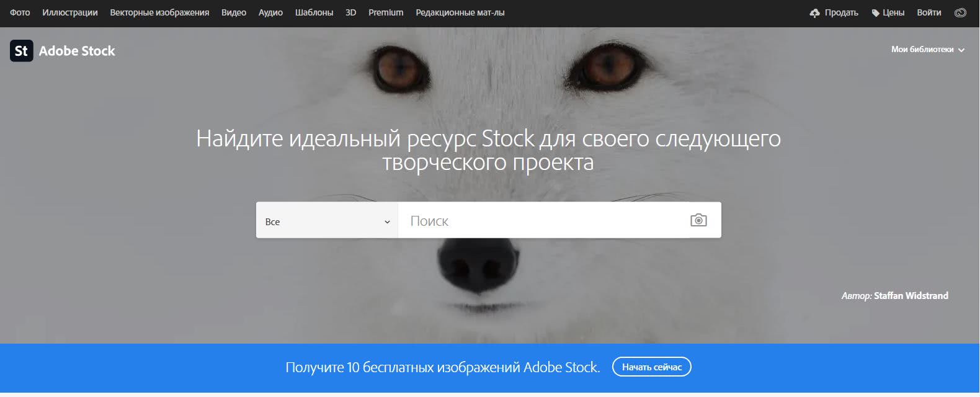Go to Векторные изображения section

tap(159, 12)
